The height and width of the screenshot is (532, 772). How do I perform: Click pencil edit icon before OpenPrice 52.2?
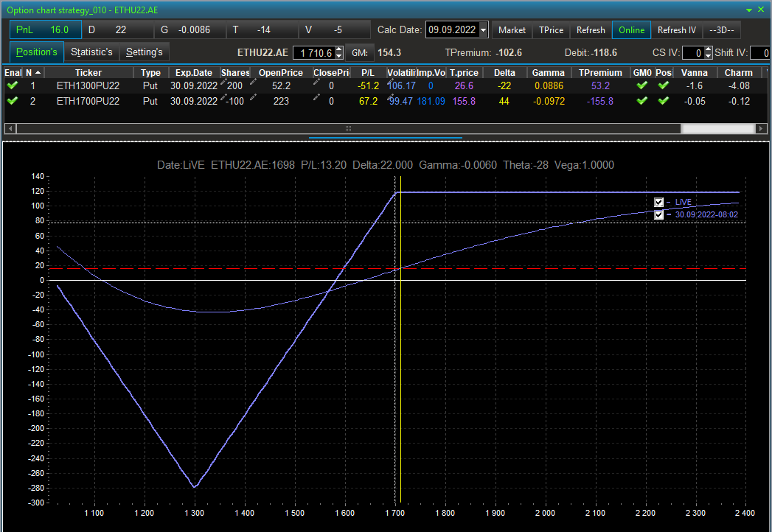coord(253,82)
